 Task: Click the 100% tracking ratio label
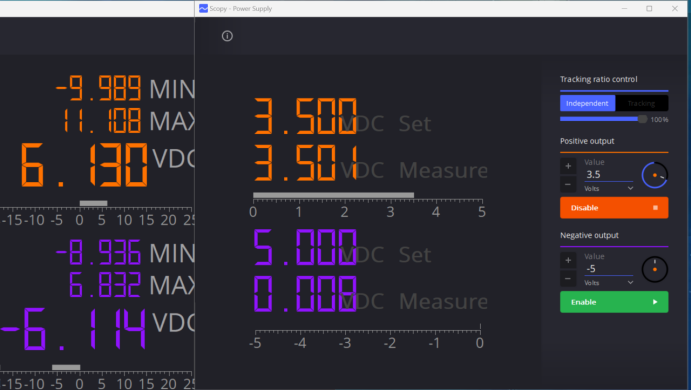pos(659,120)
